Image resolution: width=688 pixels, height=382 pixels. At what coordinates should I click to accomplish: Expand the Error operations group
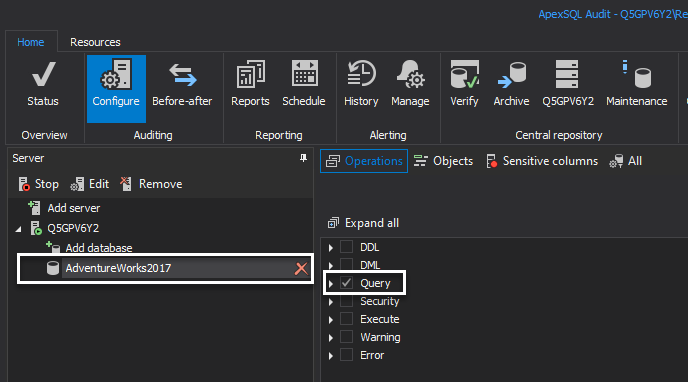[x=331, y=356]
